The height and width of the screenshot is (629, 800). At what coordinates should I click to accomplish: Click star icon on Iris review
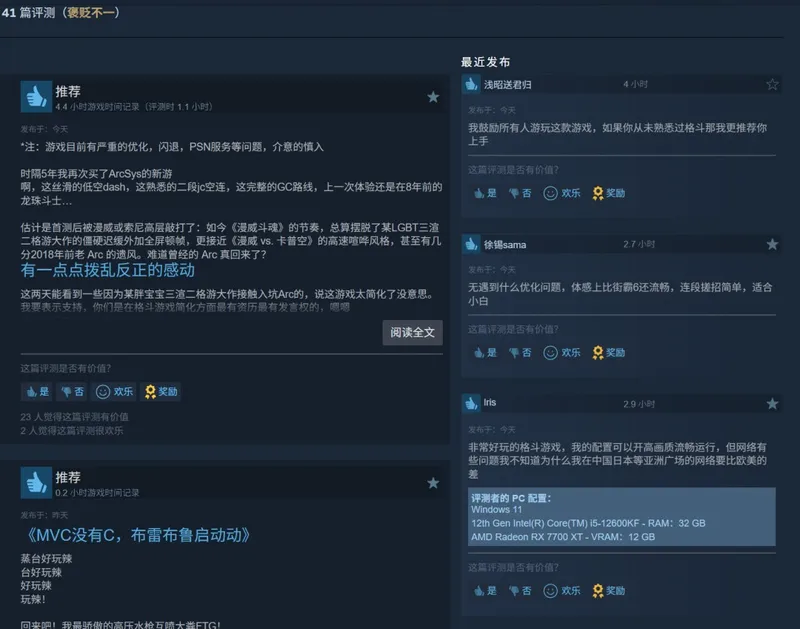pyautogui.click(x=772, y=404)
